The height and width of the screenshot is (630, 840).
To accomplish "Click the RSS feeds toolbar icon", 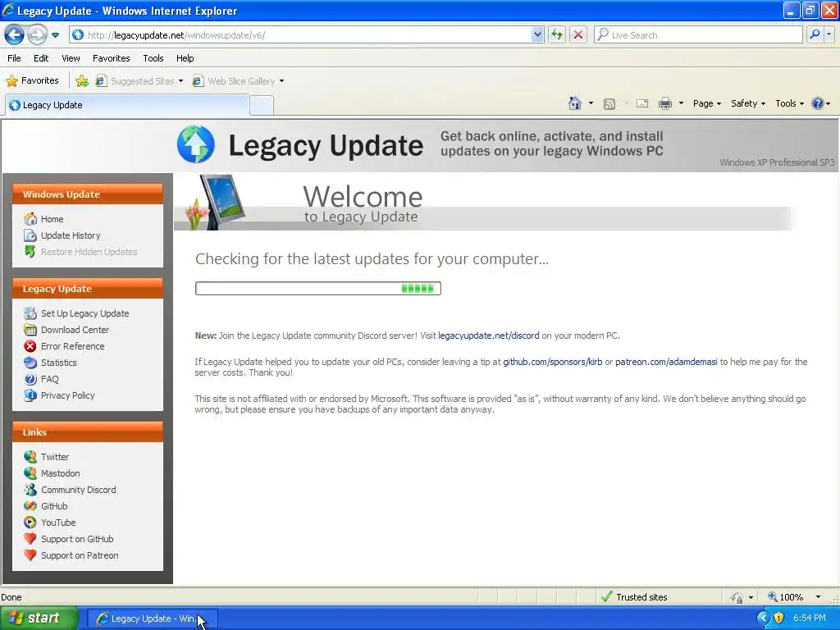I will coord(609,104).
